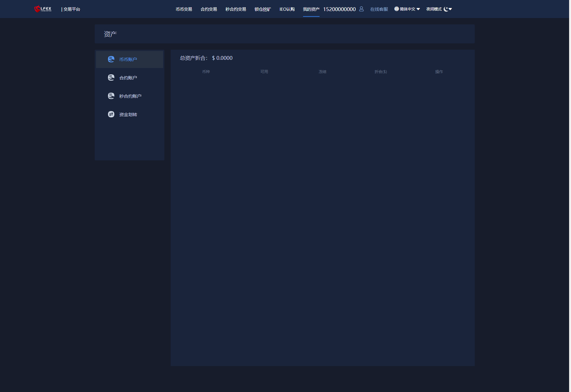Toggle the 夜间模式 text label
Screen dimensions: 571x392
click(x=434, y=9)
